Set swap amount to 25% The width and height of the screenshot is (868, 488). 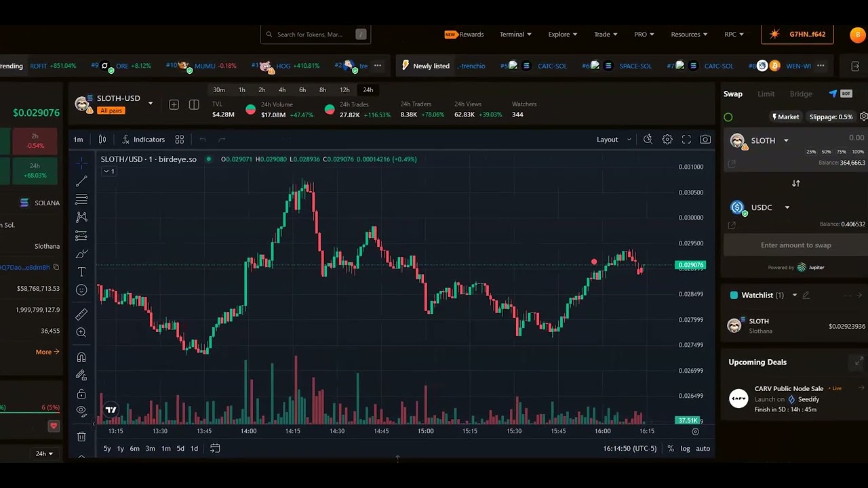tap(811, 152)
